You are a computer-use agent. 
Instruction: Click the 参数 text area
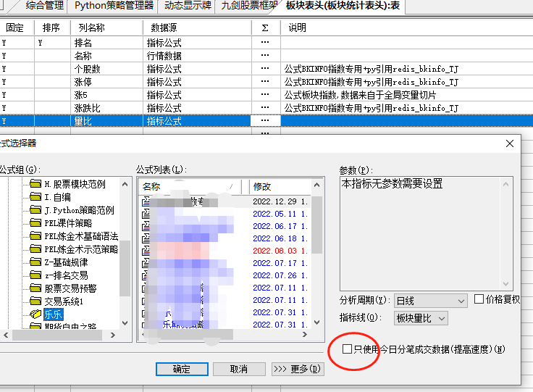pyautogui.click(x=427, y=233)
